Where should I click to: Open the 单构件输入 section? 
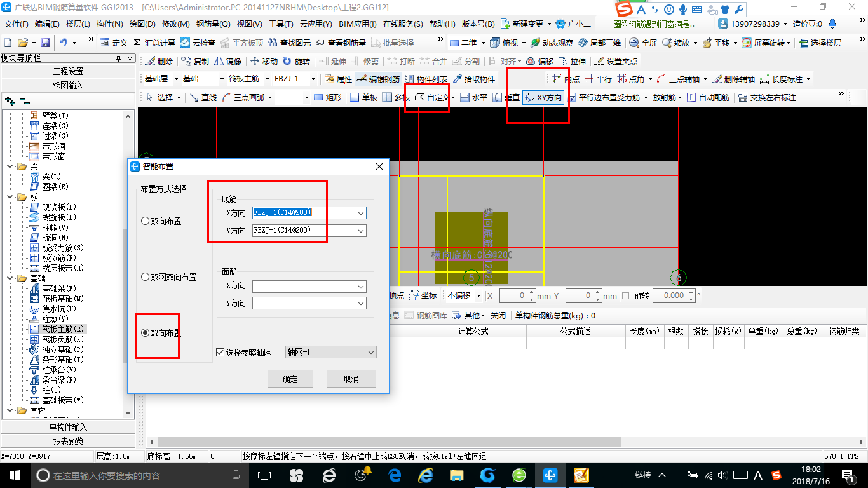click(x=68, y=427)
